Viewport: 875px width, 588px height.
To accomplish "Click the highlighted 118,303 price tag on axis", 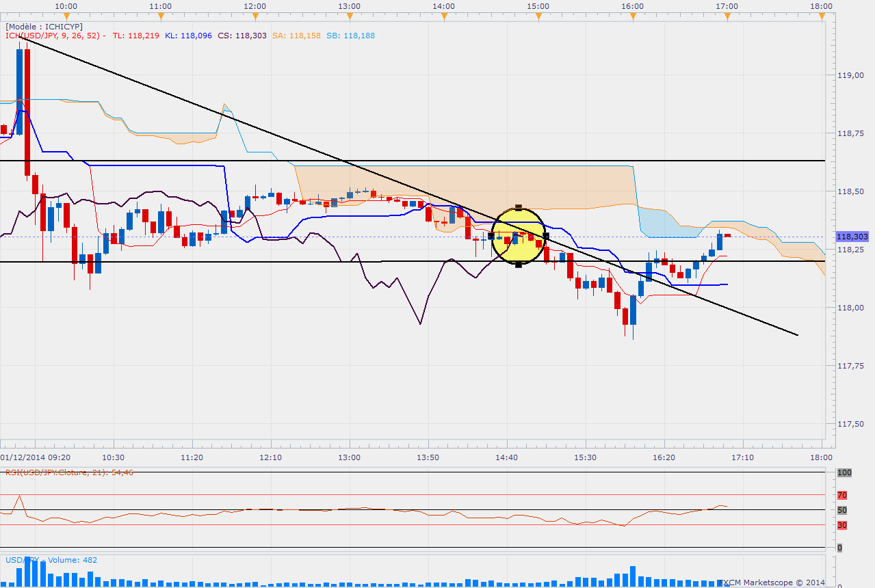I will point(852,237).
